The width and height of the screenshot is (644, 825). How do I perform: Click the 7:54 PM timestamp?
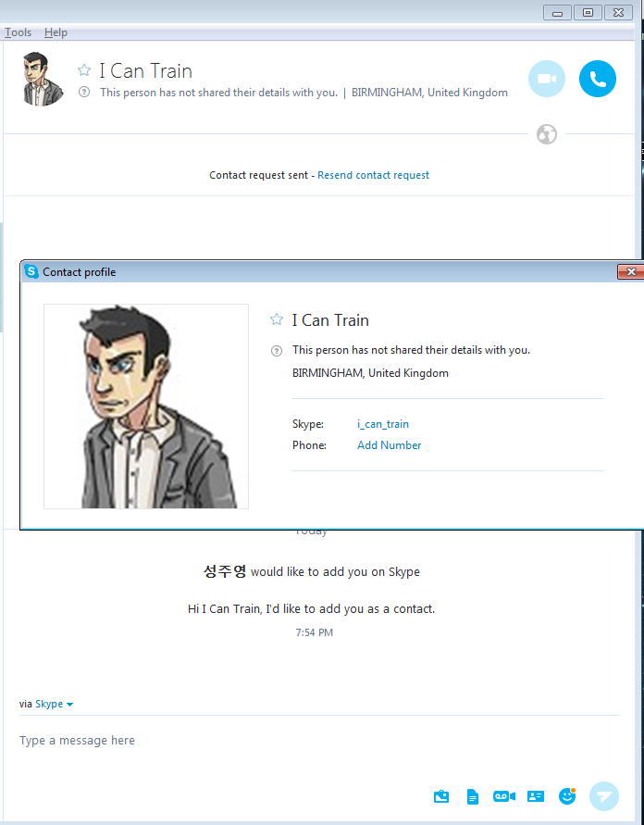point(315,632)
